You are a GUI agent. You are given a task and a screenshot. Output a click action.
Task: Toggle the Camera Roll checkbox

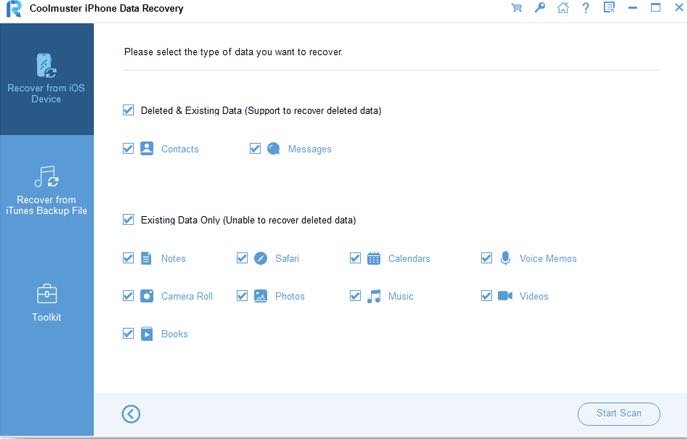tap(128, 296)
